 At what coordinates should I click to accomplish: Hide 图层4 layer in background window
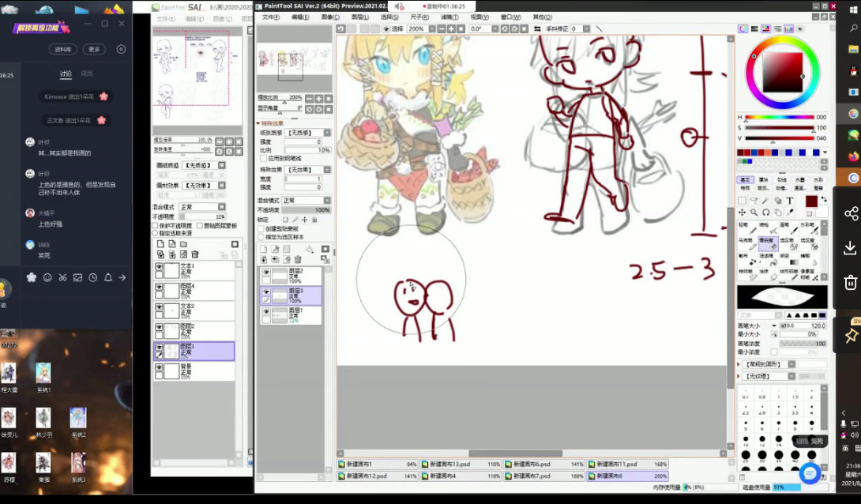(159, 287)
